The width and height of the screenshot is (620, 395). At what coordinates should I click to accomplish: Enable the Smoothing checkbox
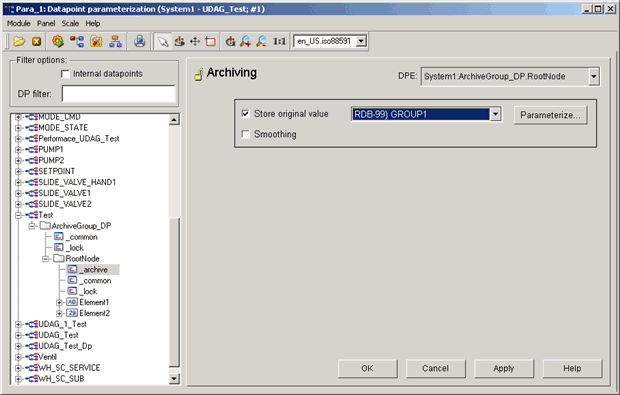(246, 134)
